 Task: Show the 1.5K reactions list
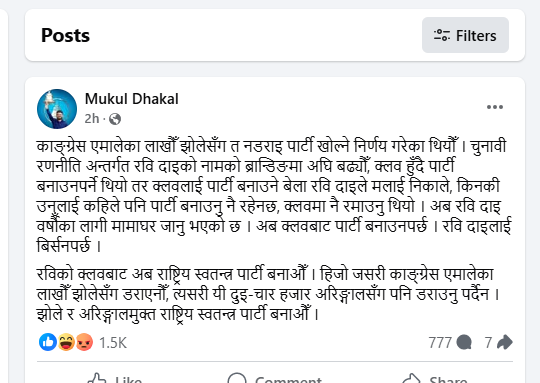tap(113, 343)
